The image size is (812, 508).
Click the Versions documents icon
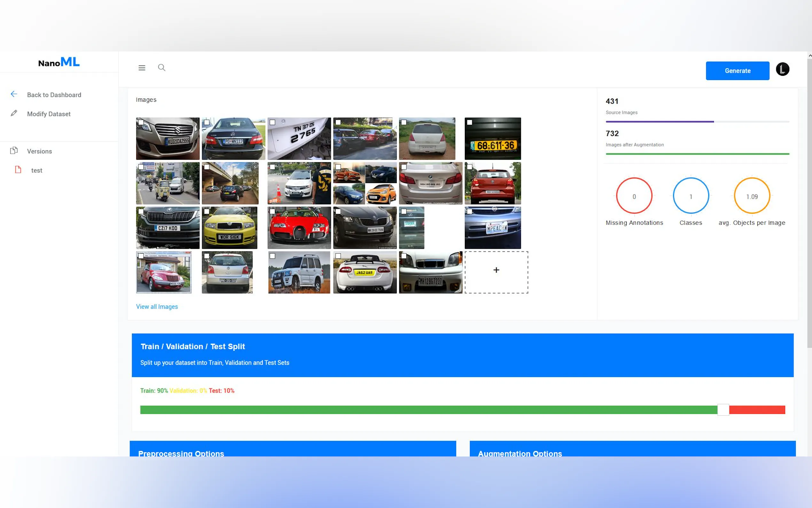(14, 151)
